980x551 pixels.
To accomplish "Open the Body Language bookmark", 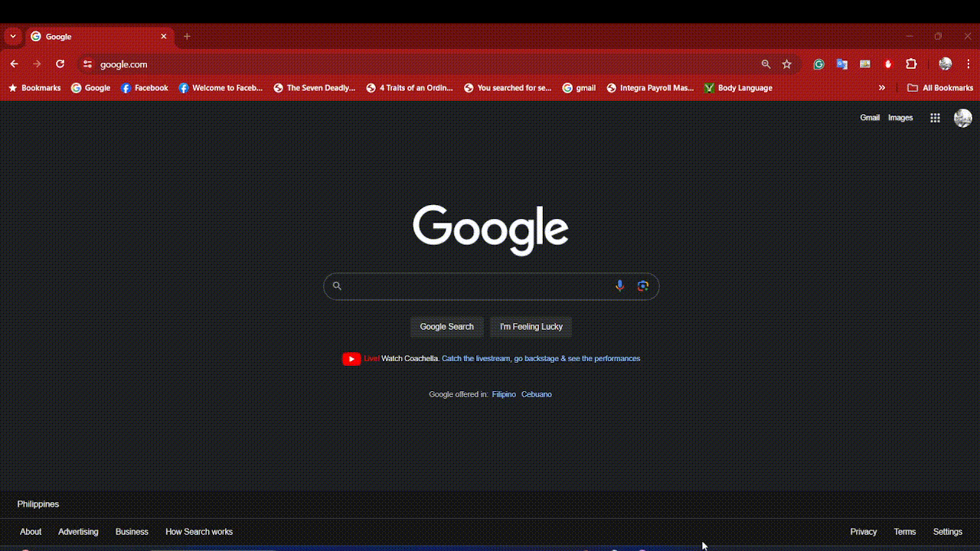I will [x=738, y=88].
